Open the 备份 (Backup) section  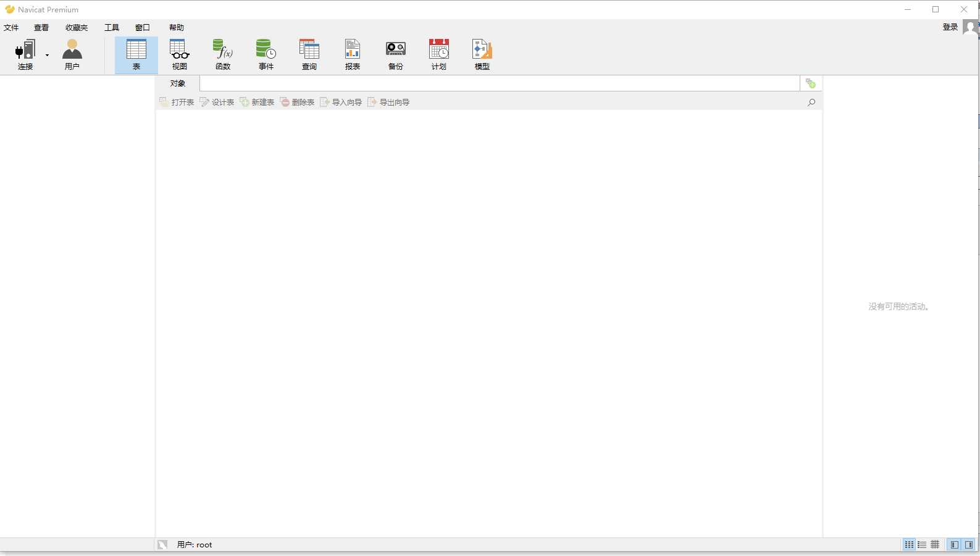(x=396, y=54)
